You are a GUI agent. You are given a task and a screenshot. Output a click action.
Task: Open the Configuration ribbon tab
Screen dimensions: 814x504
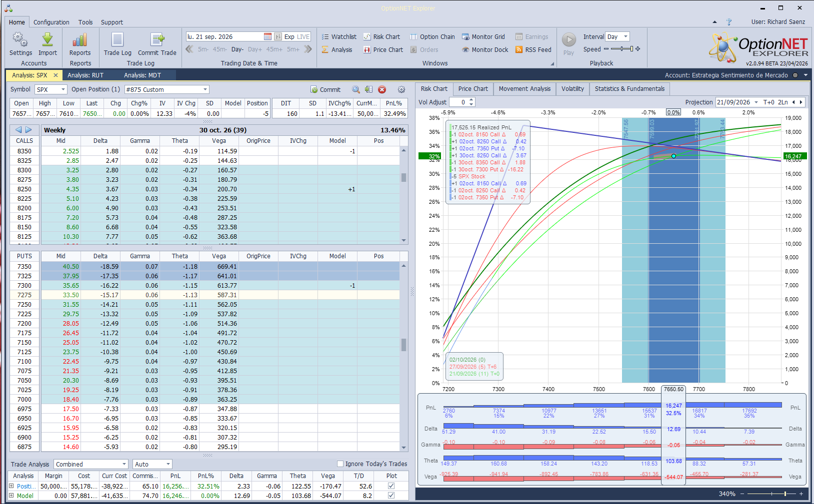point(51,22)
